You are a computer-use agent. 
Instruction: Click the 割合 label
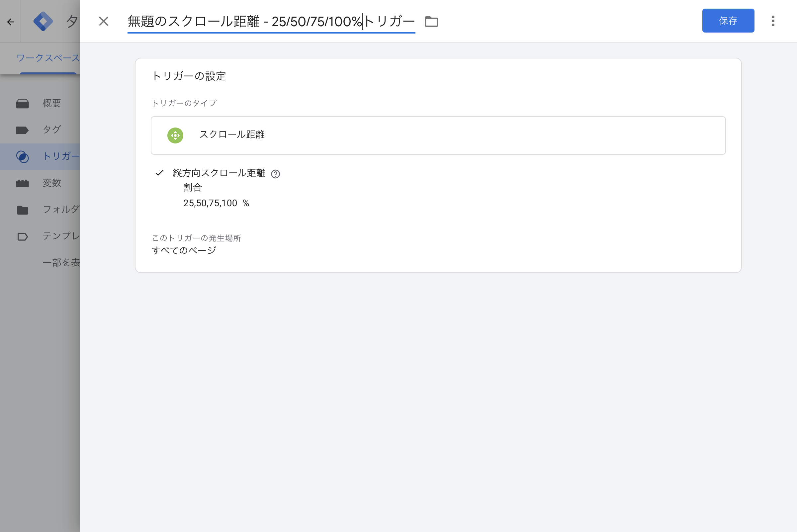click(193, 188)
